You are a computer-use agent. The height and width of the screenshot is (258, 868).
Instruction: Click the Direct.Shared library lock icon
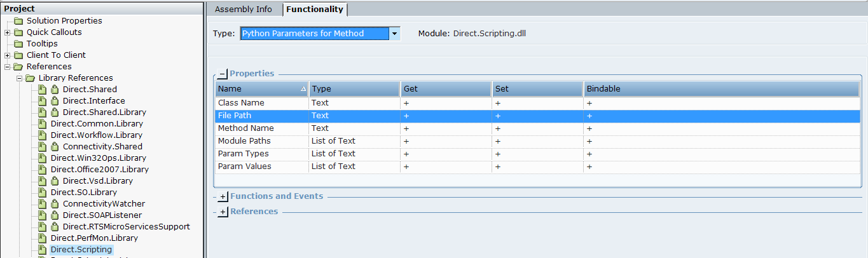coord(55,90)
